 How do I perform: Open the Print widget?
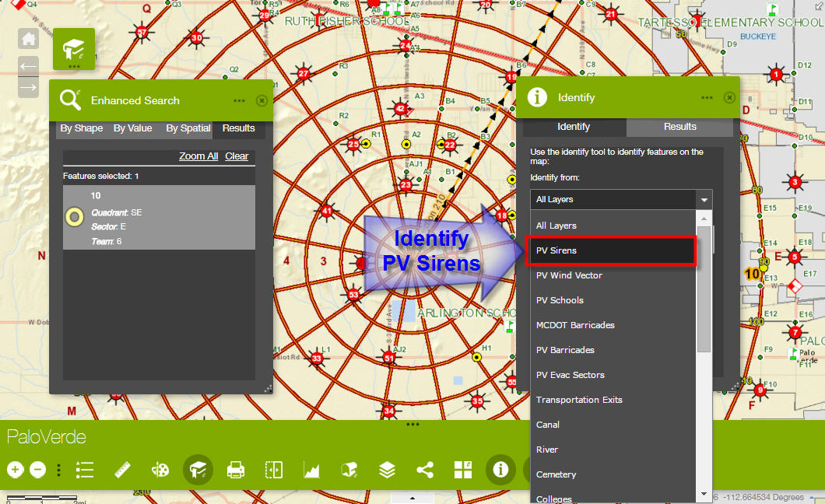point(236,469)
